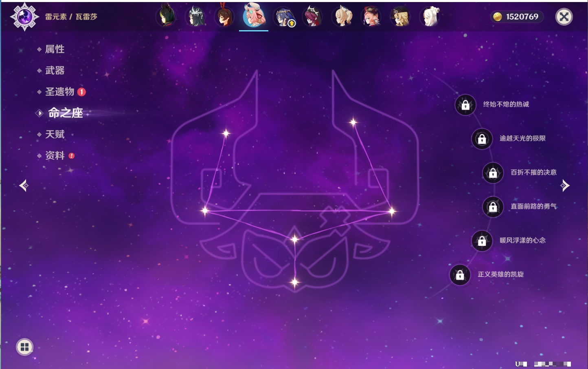The image size is (588, 369).
Task: Open the 天赋 talents menu
Action: tap(55, 134)
